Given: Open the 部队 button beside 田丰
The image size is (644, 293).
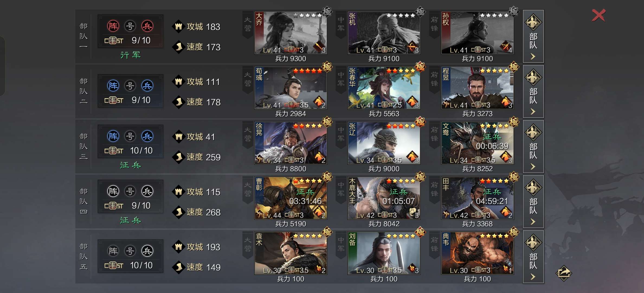Looking at the screenshot, I should tap(533, 202).
